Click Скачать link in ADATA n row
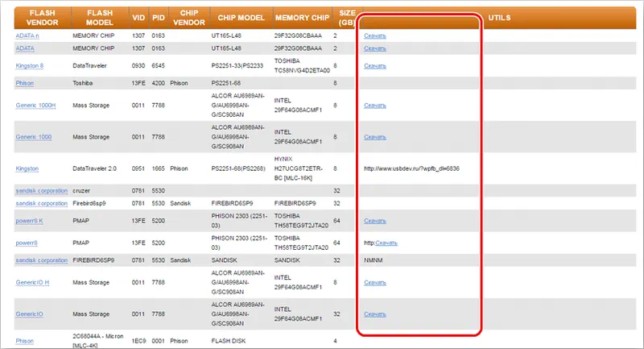644x349 pixels. (x=375, y=35)
